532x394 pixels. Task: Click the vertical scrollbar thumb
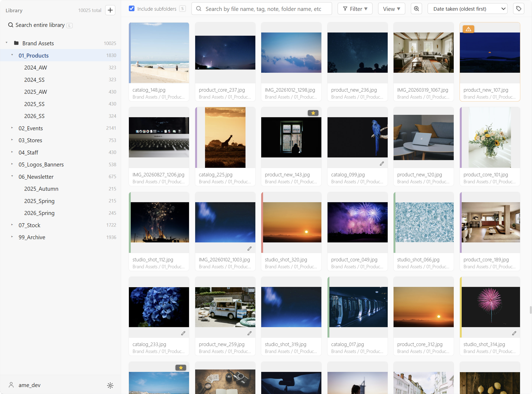pos(530,310)
